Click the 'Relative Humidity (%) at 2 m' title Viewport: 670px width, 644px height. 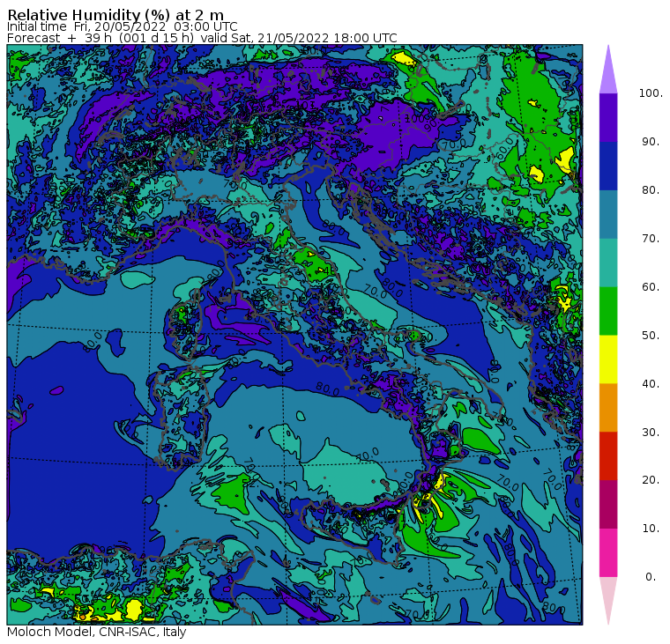[x=115, y=14]
